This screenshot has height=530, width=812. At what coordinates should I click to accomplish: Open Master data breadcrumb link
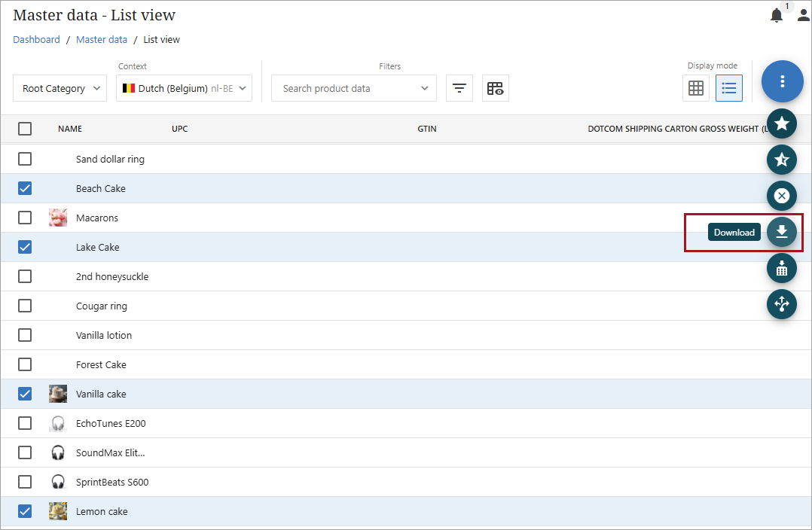(102, 40)
